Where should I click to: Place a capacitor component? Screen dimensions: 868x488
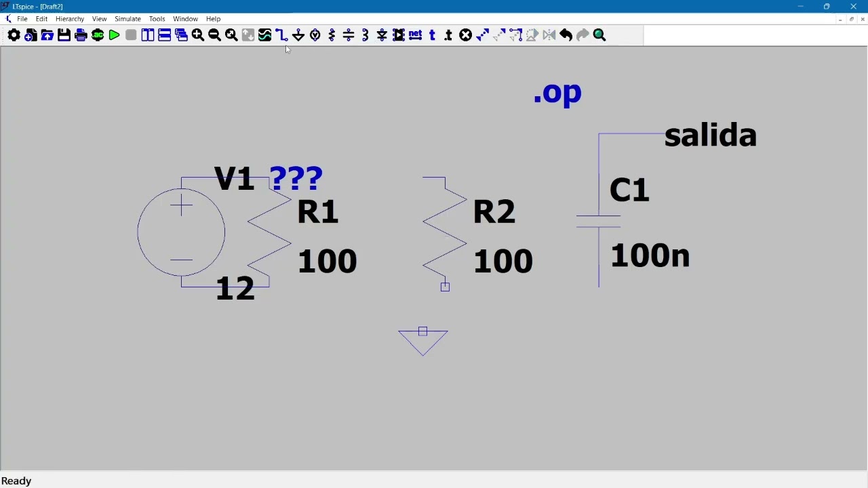pyautogui.click(x=349, y=35)
